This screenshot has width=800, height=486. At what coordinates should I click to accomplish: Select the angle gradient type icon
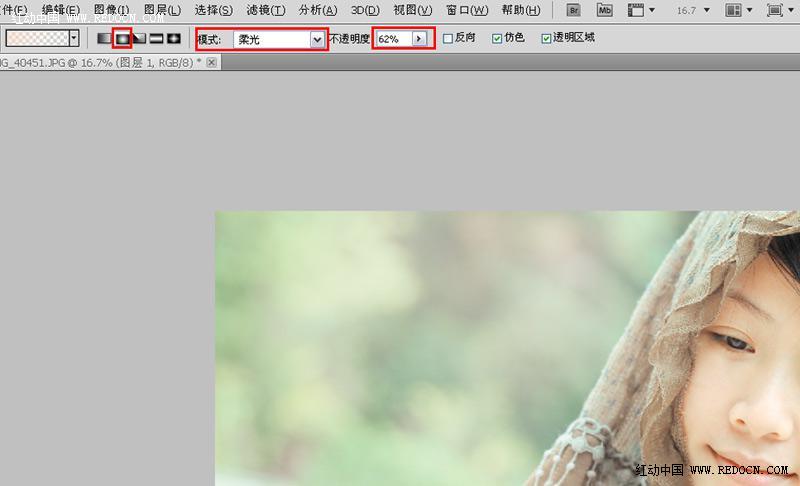(x=139, y=38)
